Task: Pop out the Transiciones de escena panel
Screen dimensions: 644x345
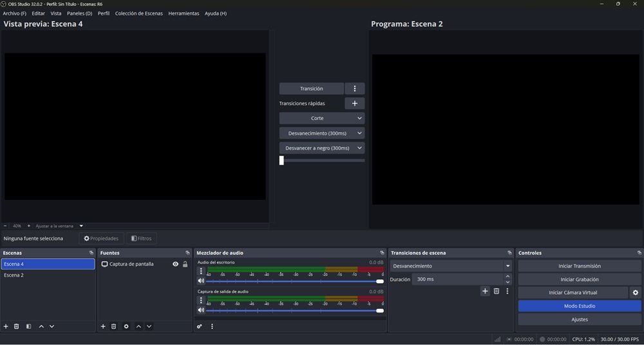Action: (509, 253)
